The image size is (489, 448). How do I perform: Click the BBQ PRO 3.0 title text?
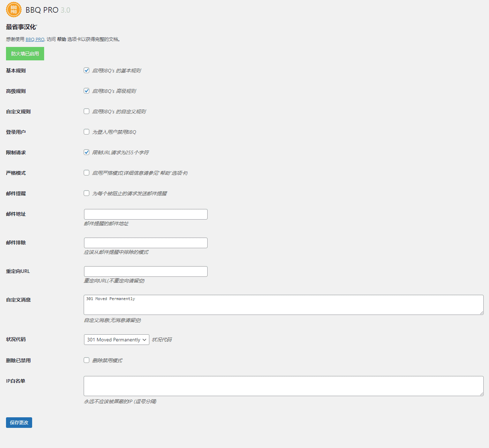pyautogui.click(x=48, y=10)
